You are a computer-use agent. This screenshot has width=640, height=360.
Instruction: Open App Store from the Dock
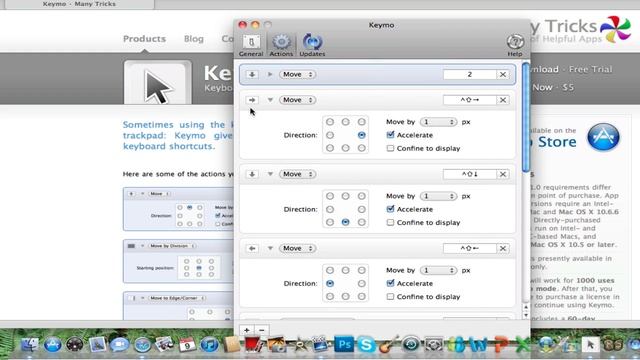[x=53, y=345]
